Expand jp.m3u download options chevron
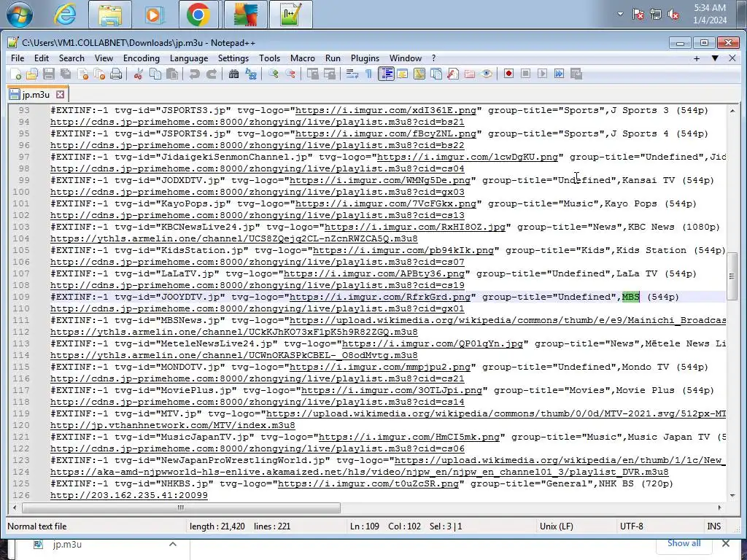 172,544
